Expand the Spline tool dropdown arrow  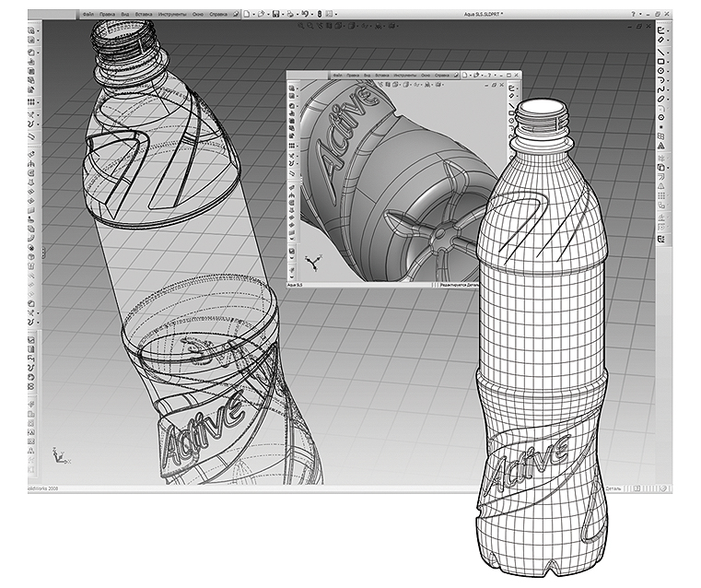click(x=668, y=90)
